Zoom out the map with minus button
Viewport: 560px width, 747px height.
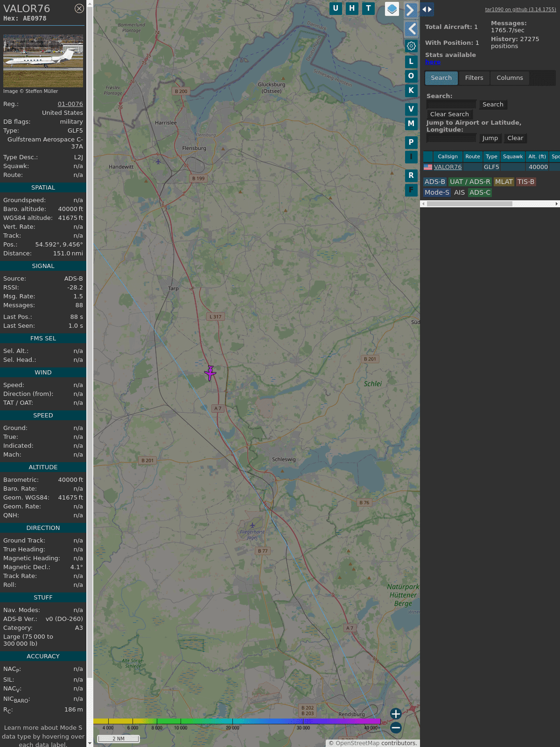396,727
